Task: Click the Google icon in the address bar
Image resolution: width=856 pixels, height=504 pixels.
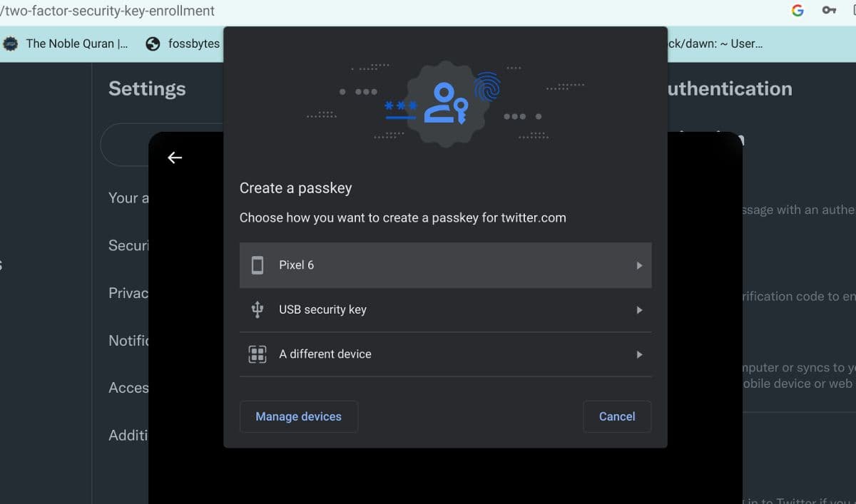Action: point(798,11)
